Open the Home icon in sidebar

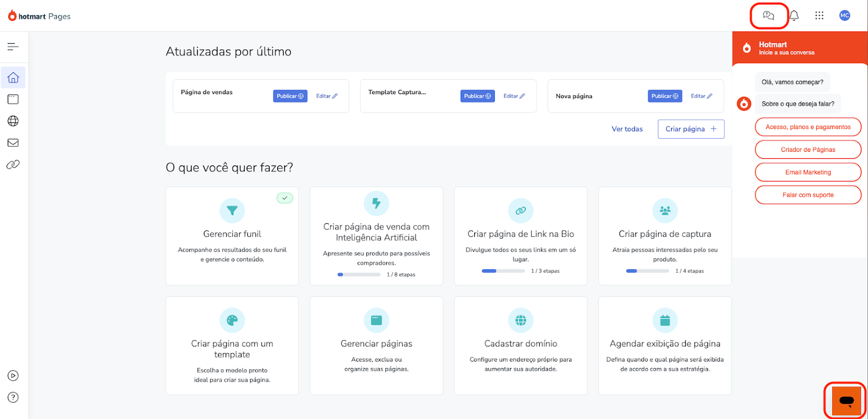[13, 78]
